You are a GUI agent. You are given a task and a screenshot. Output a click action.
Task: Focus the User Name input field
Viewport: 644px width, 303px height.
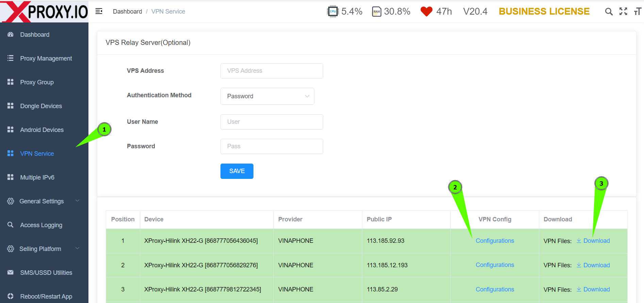(x=272, y=122)
